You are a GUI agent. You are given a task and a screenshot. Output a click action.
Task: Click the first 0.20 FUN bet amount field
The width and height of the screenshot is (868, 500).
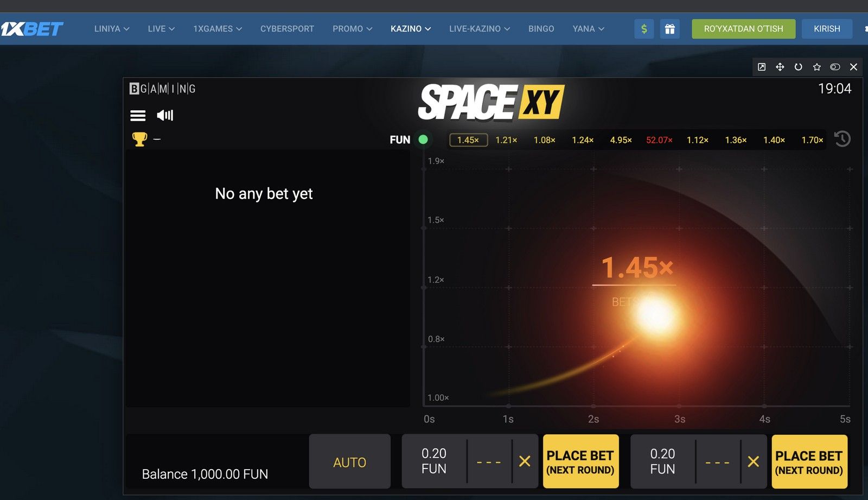tap(434, 461)
